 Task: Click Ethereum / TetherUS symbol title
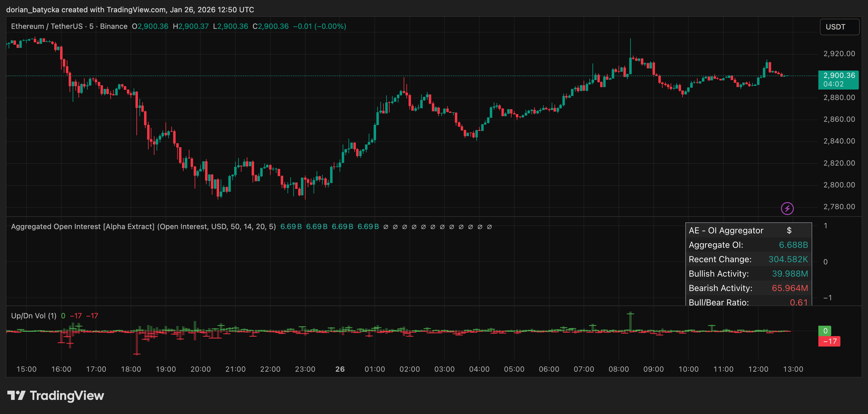pos(47,26)
